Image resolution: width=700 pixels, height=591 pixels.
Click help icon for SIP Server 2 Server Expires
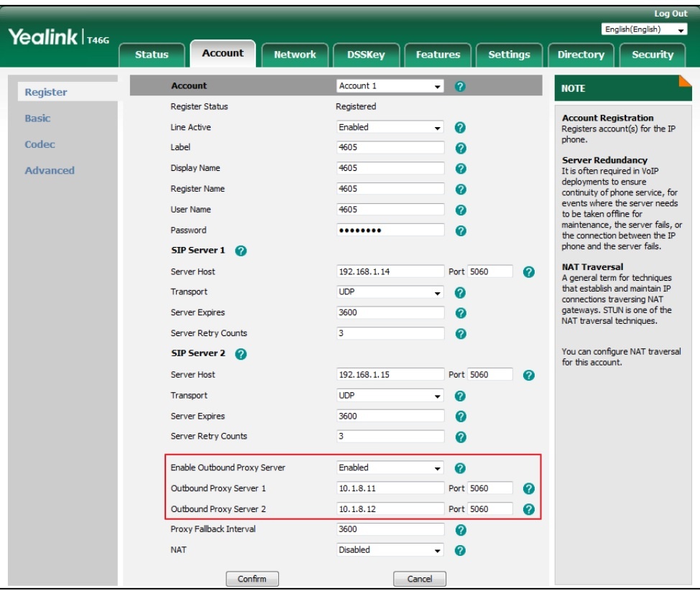pyautogui.click(x=461, y=417)
